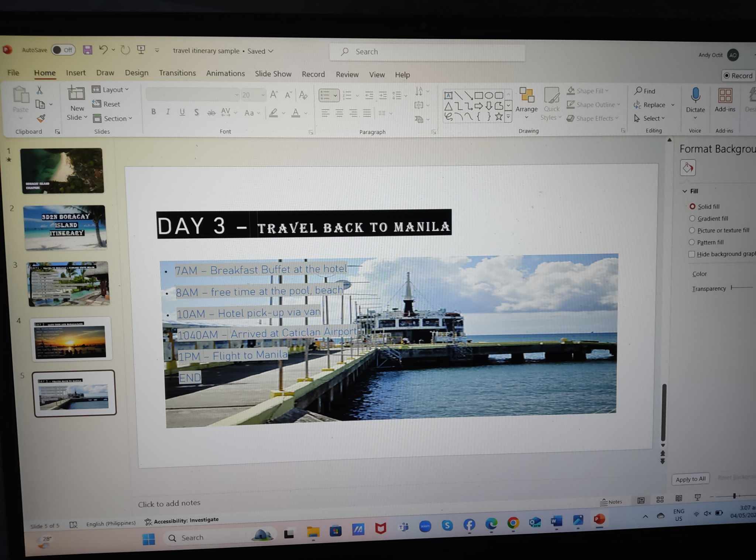The width and height of the screenshot is (756, 560).
Task: Switch to Slide Sorter view icon
Action: tap(660, 499)
